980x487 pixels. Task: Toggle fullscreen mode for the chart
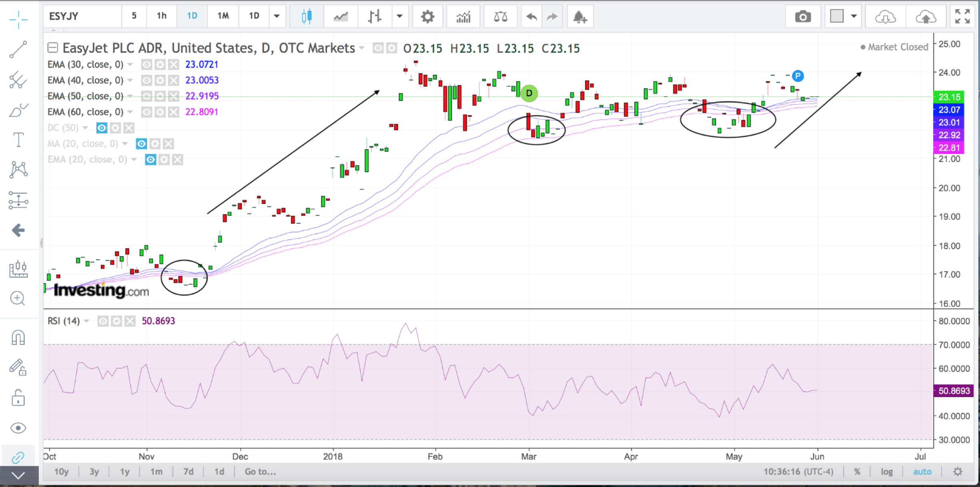tap(962, 16)
